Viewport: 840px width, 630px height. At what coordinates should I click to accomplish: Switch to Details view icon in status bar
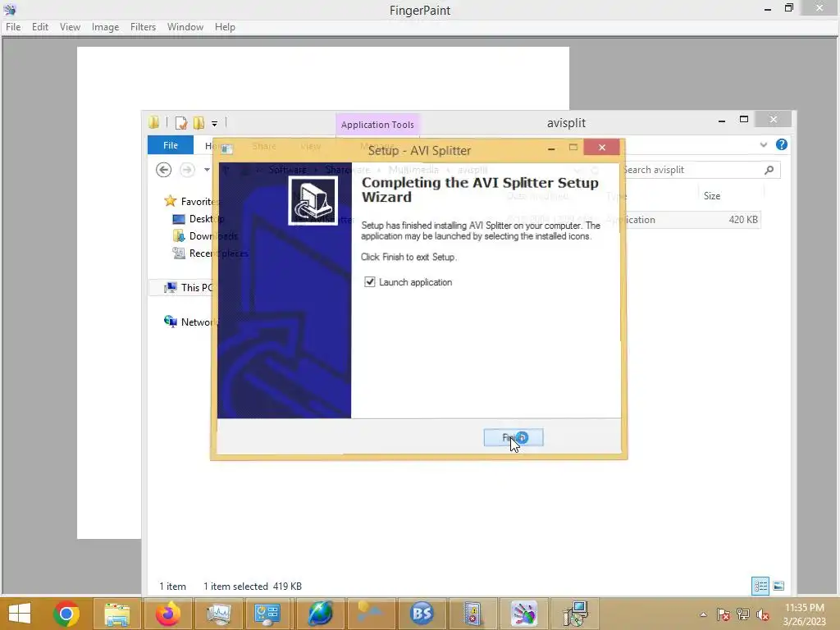pos(760,586)
